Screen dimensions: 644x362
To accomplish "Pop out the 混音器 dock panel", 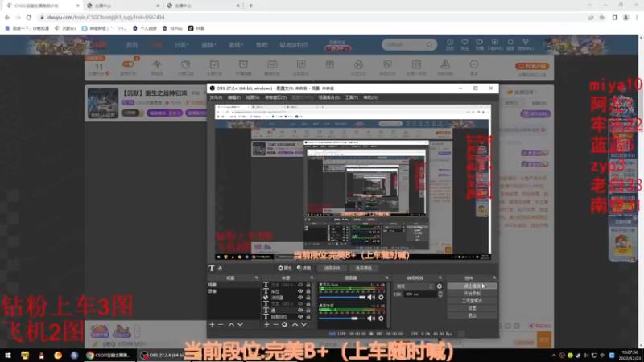I will point(387,278).
